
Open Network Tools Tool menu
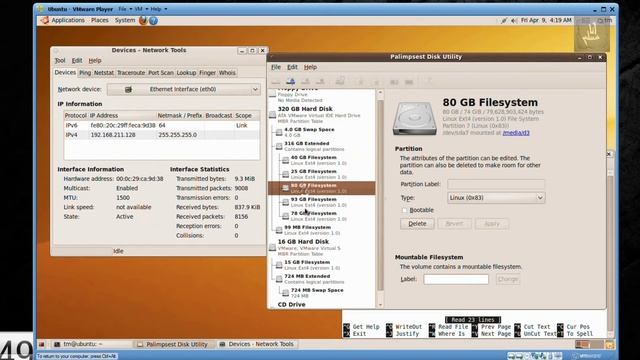[x=60, y=60]
